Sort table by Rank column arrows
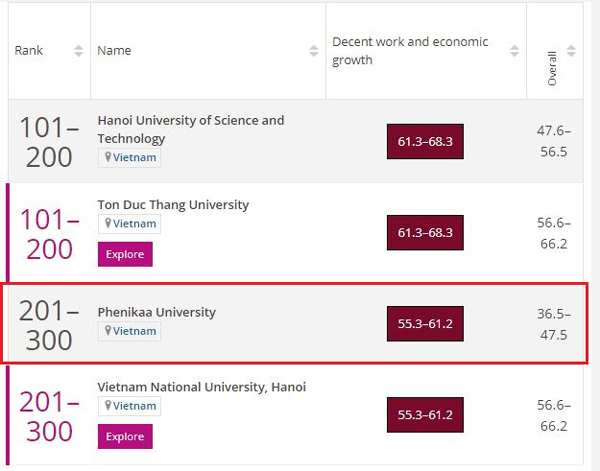Viewport: 600px width, 471px height. (x=79, y=51)
